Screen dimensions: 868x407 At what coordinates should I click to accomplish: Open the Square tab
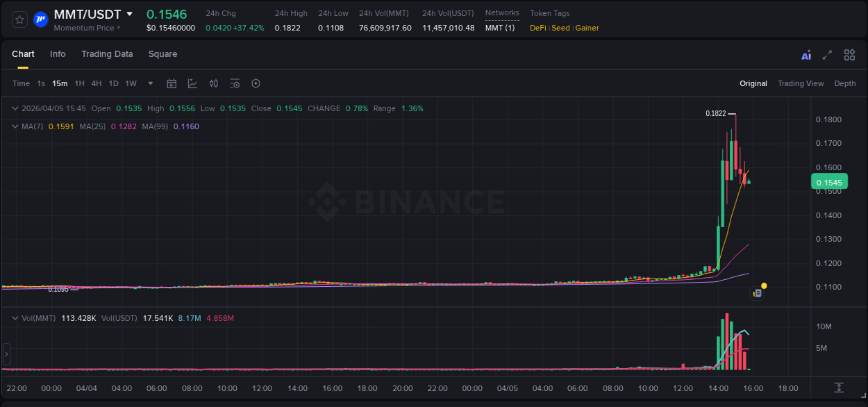tap(162, 54)
